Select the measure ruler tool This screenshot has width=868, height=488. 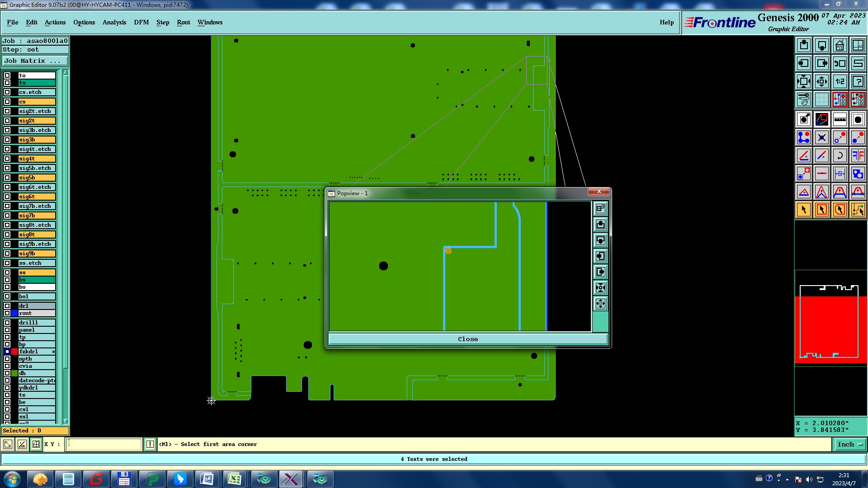click(x=840, y=120)
